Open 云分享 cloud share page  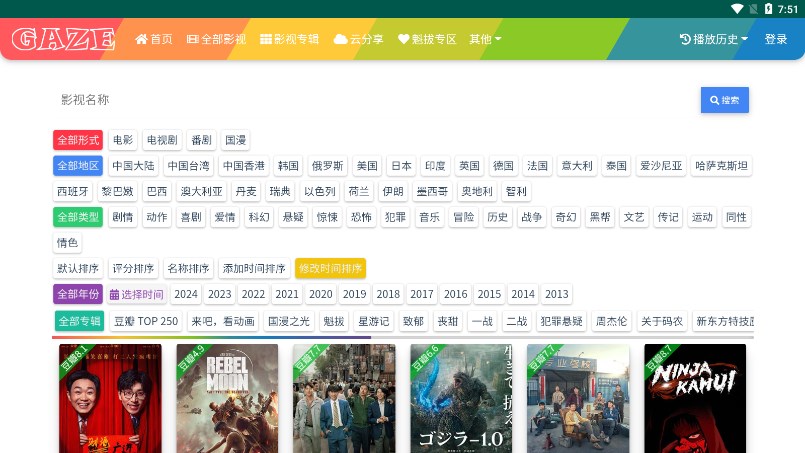click(358, 39)
